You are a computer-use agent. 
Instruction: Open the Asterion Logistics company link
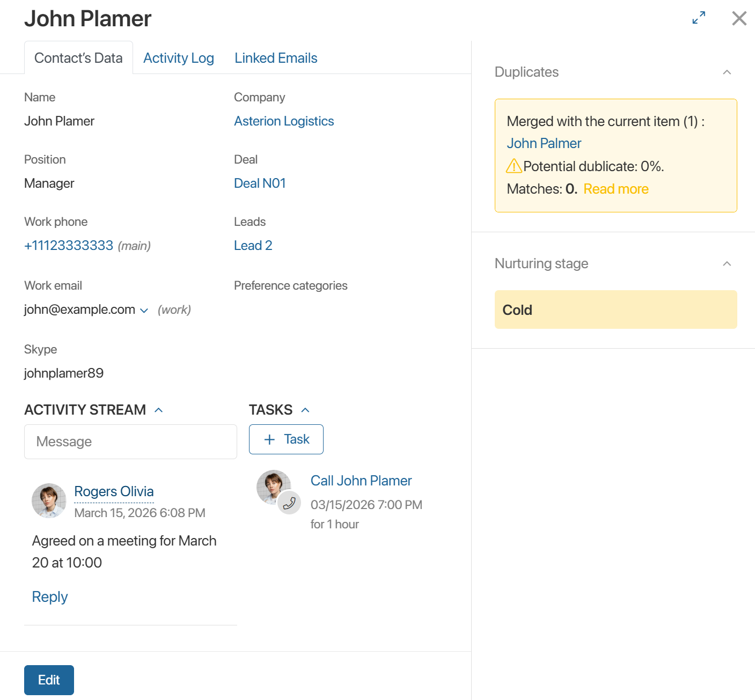point(284,121)
